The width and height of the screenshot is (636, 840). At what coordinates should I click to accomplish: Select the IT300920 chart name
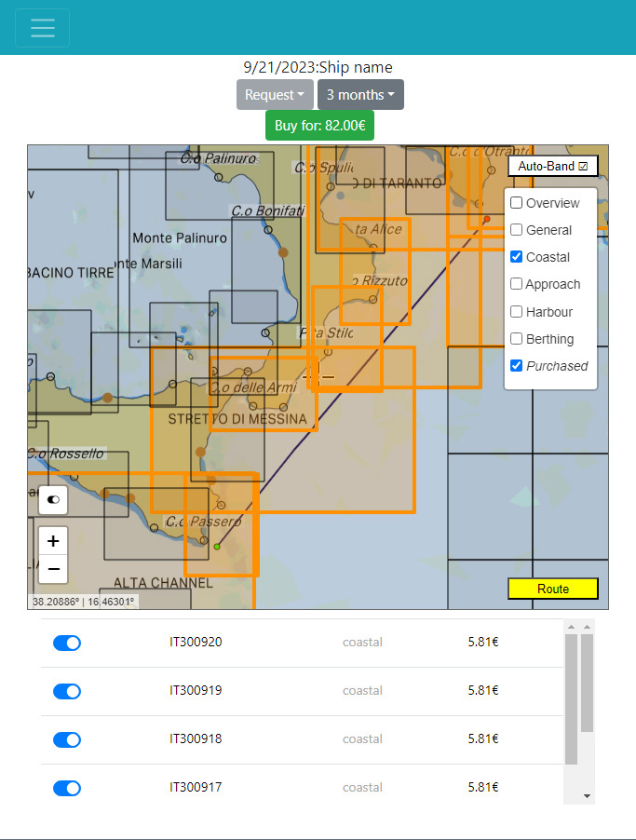coord(196,642)
